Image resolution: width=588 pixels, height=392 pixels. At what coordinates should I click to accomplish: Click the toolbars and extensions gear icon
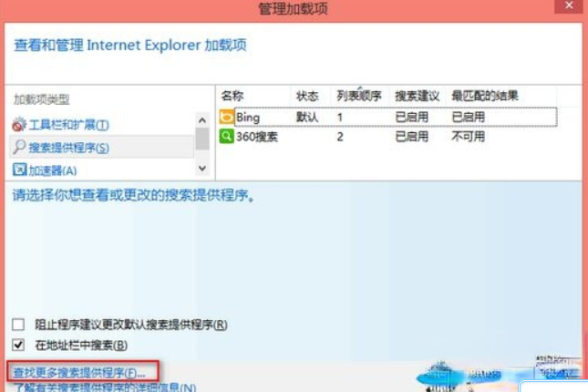[19, 124]
